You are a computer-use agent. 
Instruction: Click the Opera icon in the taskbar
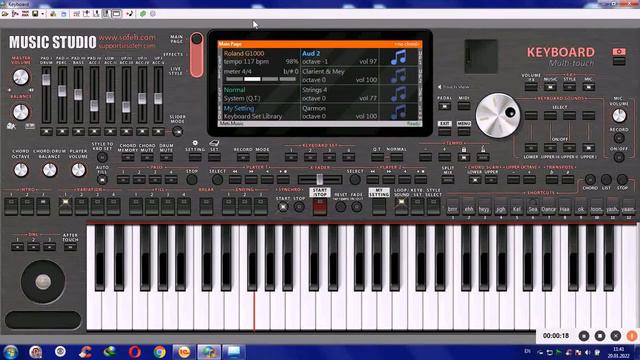click(135, 351)
